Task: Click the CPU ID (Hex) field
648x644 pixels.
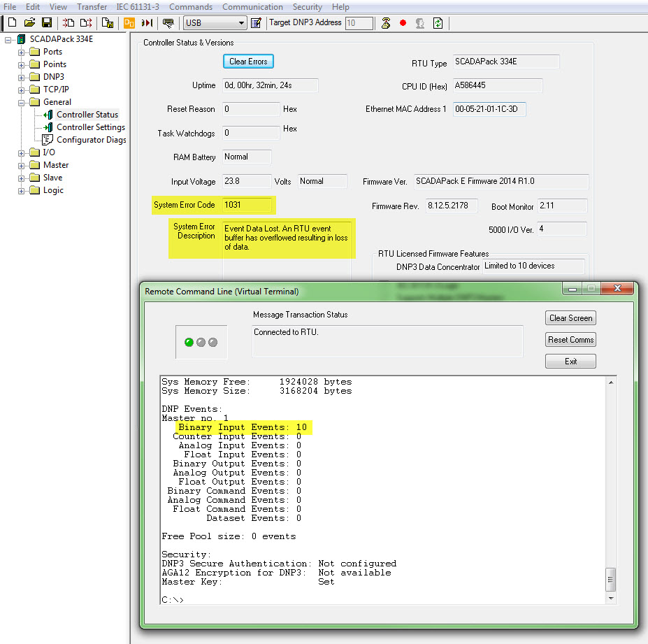Action: pyautogui.click(x=498, y=85)
